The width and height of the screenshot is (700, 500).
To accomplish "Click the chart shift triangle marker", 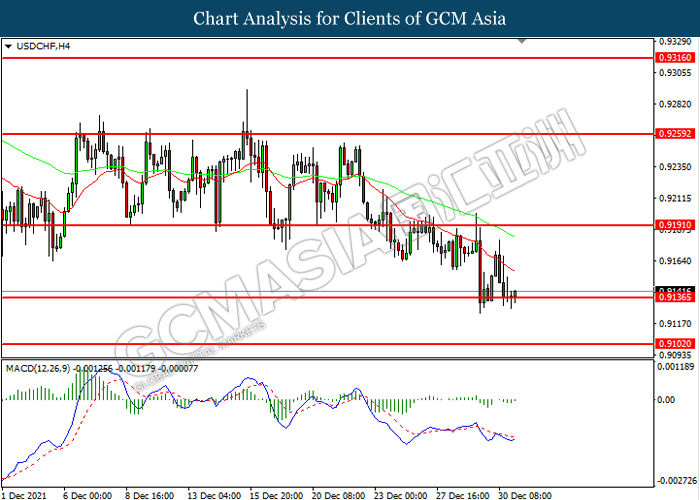I will (x=522, y=41).
